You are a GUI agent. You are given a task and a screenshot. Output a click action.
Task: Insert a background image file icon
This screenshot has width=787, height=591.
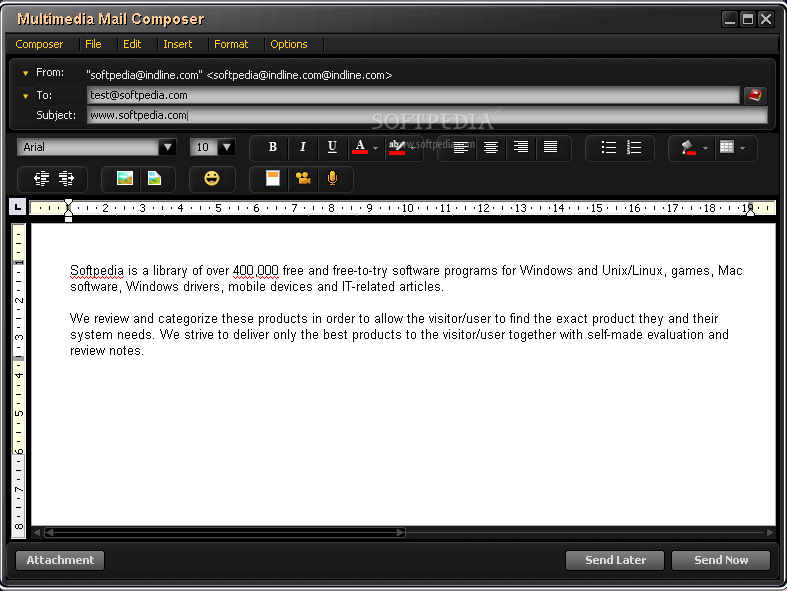pyautogui.click(x=154, y=178)
